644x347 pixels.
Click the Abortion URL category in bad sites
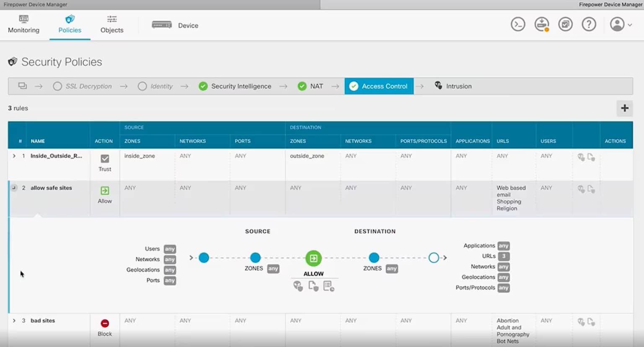[507, 321]
